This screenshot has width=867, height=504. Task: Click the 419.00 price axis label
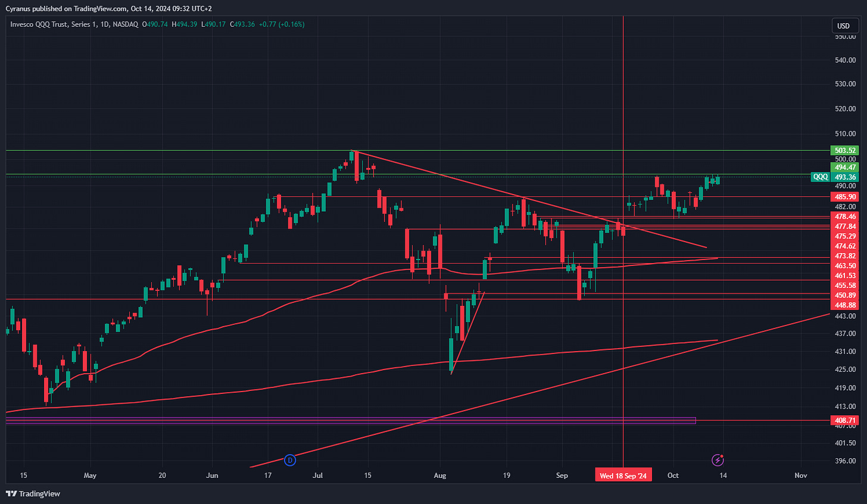click(845, 388)
